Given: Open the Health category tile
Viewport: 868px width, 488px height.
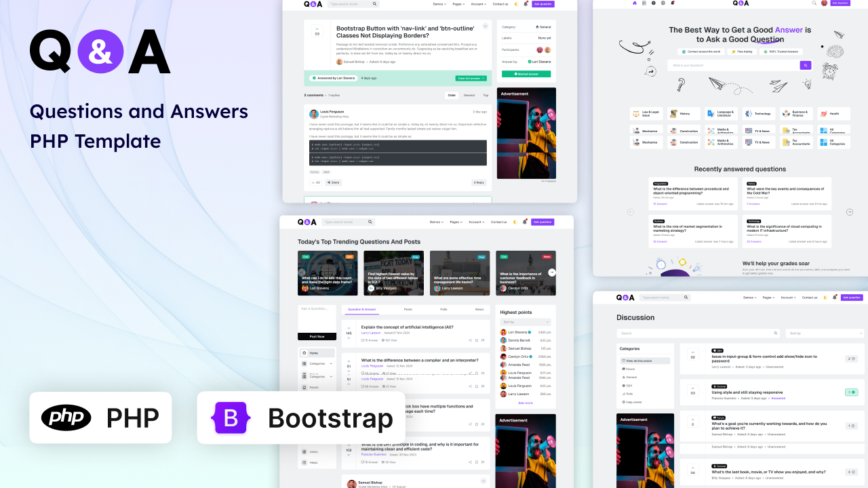Looking at the screenshot, I should click(x=833, y=114).
